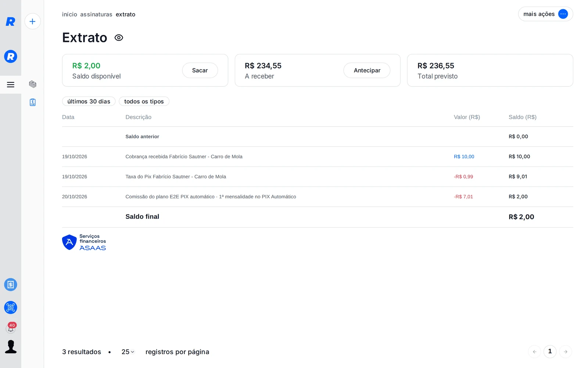588x368 pixels.
Task: Open the últimos 30 dias filter
Action: 89,101
